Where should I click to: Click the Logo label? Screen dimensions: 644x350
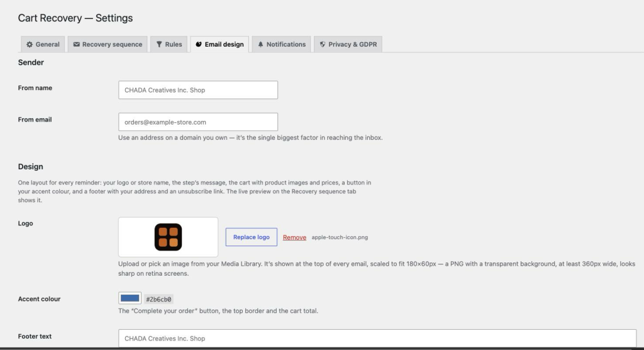[25, 223]
